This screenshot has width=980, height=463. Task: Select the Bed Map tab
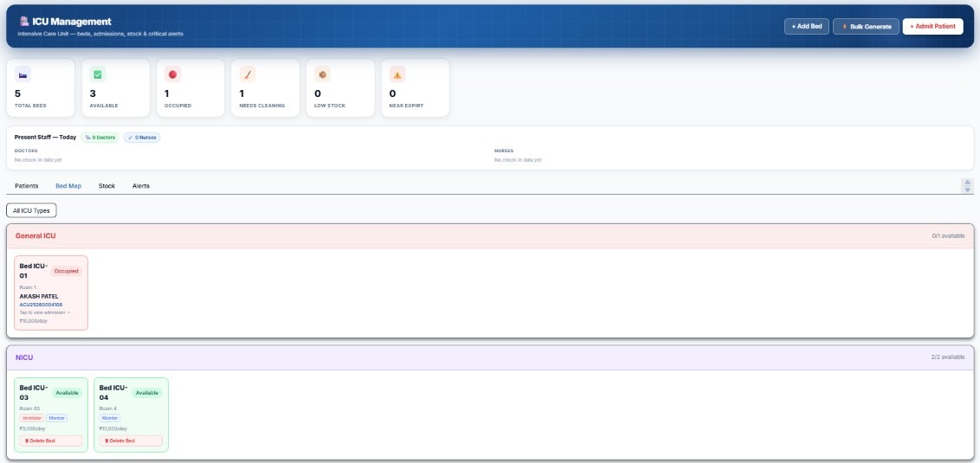tap(68, 186)
